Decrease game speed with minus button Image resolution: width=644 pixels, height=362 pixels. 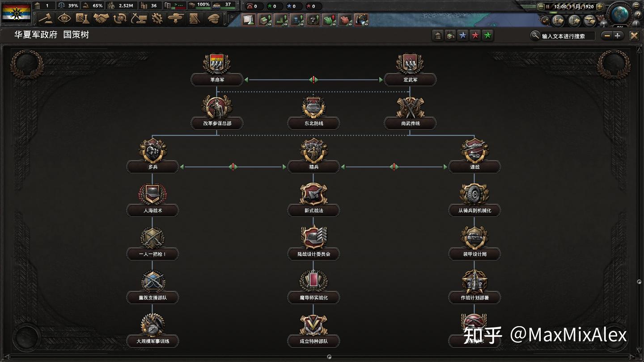[541, 7]
